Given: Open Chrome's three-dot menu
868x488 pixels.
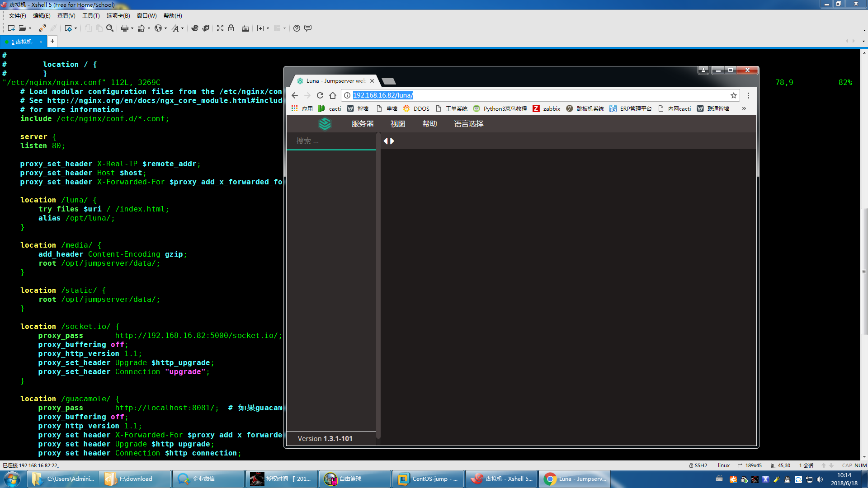Looking at the screenshot, I should (748, 95).
